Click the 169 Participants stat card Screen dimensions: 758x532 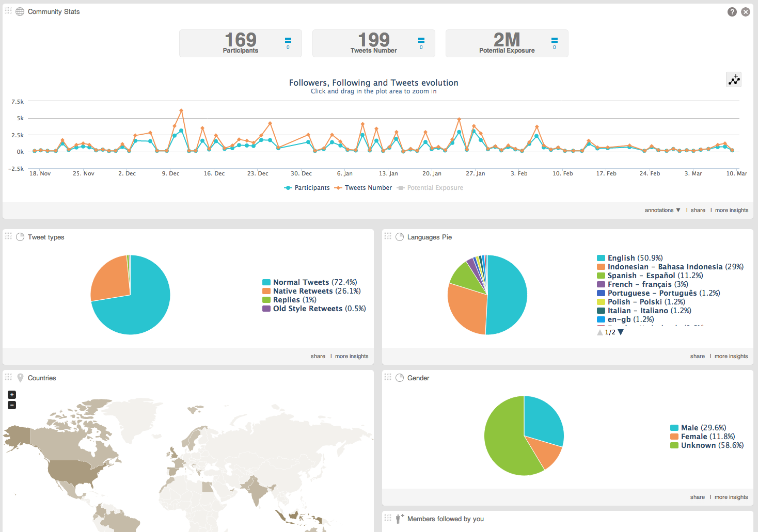tap(241, 43)
